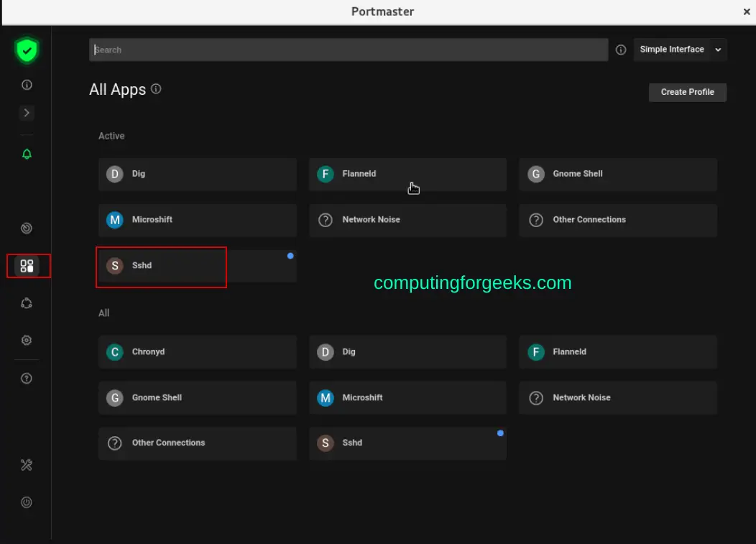756x544 pixels.
Task: Click the Create Profile button
Action: pos(687,92)
